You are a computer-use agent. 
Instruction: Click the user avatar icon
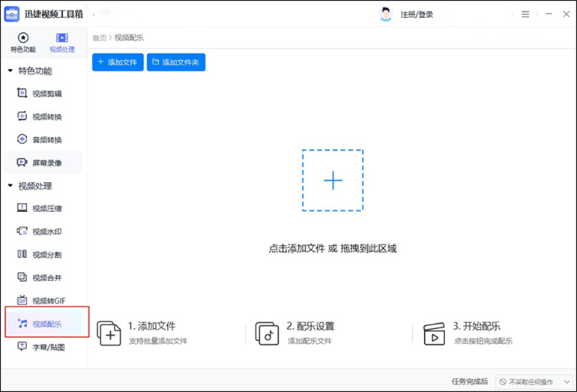(x=385, y=14)
